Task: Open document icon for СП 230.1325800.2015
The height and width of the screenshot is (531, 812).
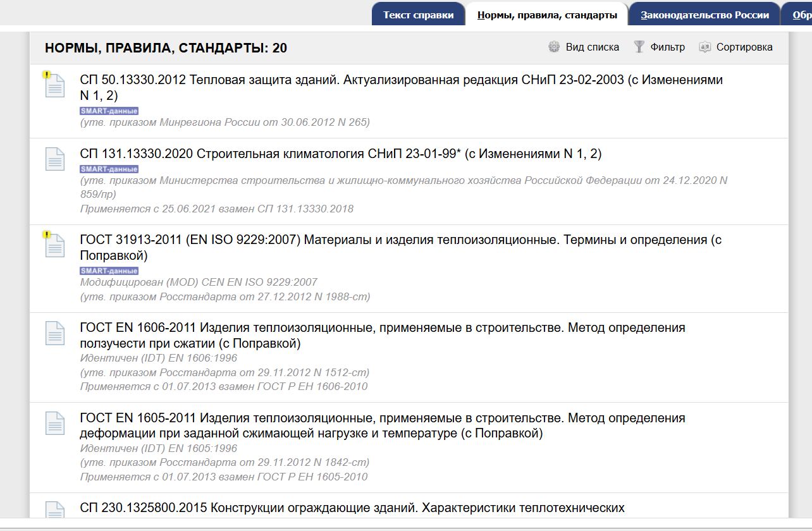Action: (55, 510)
